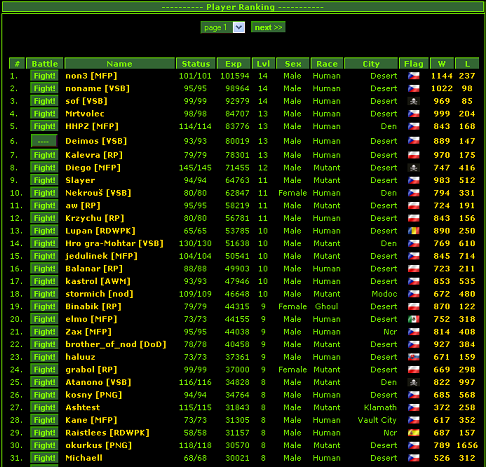Click the disabled ---- battle button for Deimos
Image resolution: width=486 pixels, height=467 pixels.
44,141
